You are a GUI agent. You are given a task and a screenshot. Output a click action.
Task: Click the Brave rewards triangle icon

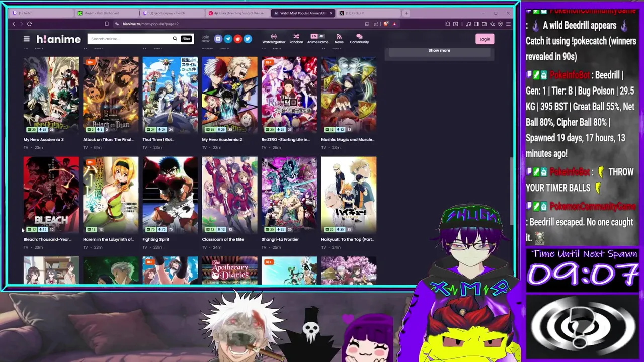394,24
